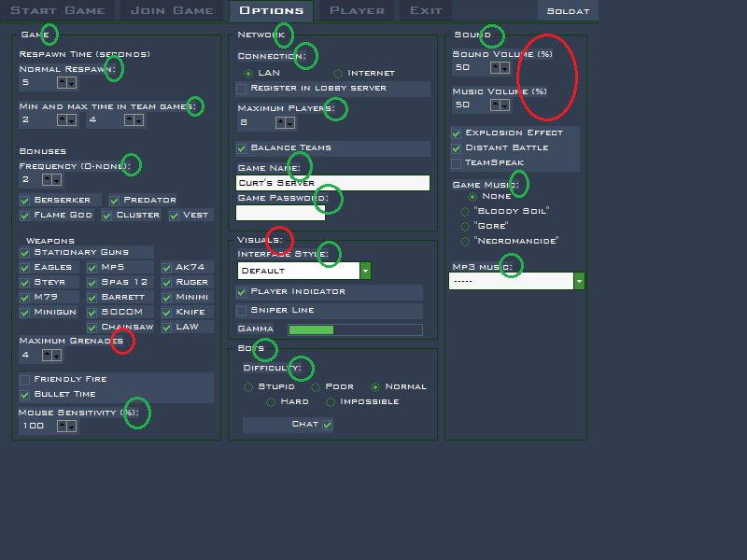This screenshot has height=560, width=747.
Task: Turn on the Sniper Line checkbox
Action: (242, 310)
